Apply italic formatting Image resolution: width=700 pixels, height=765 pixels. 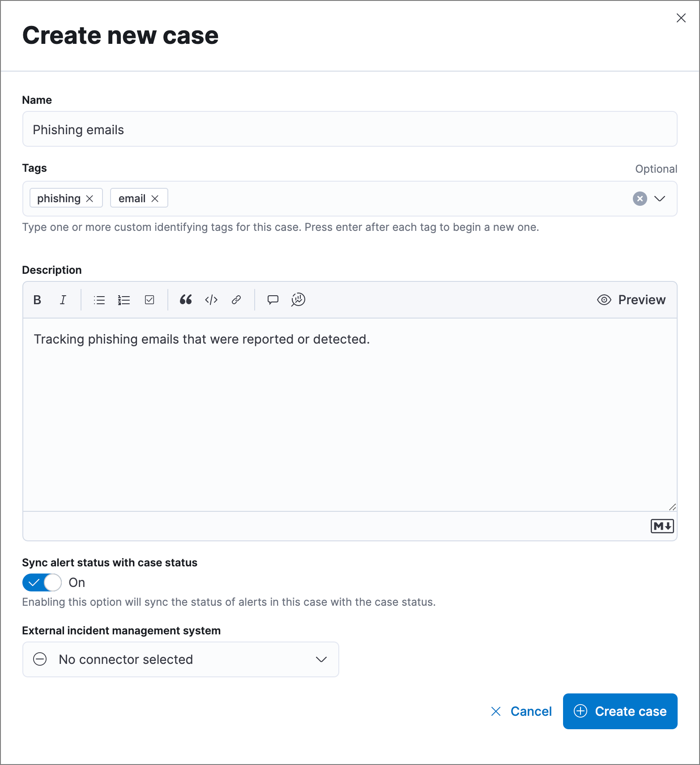(x=63, y=300)
